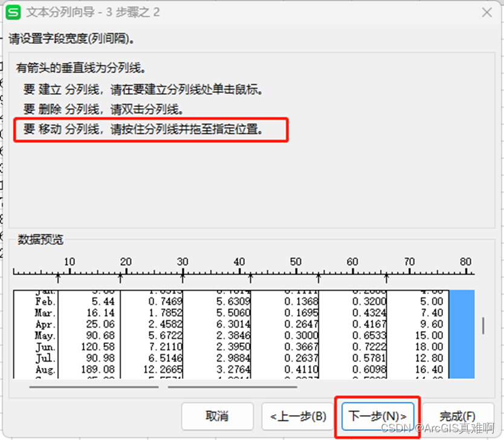
Task: Click the right horizontal scrollbar segment under the preview
Action: [233, 387]
